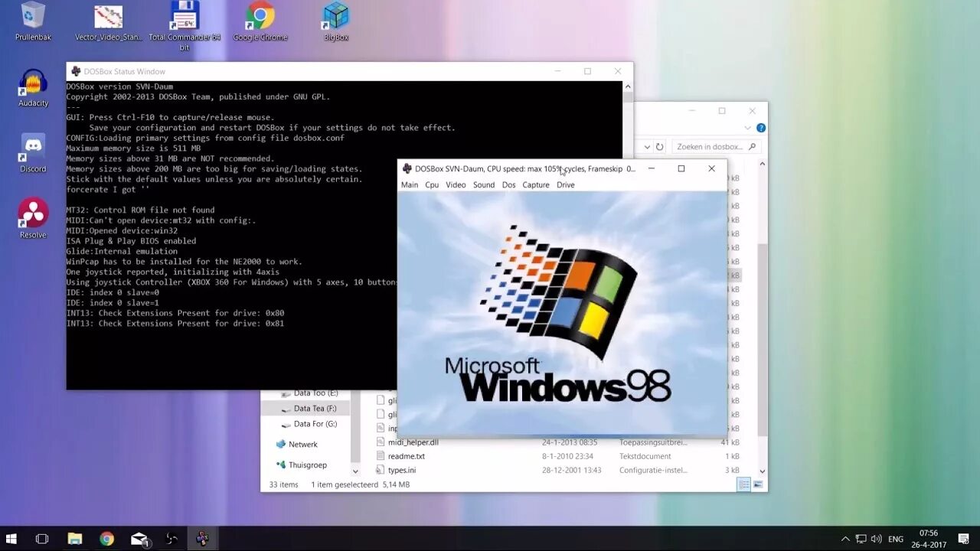Click the '1 item geselecteerd' status text
The width and height of the screenshot is (980, 551).
(x=343, y=484)
